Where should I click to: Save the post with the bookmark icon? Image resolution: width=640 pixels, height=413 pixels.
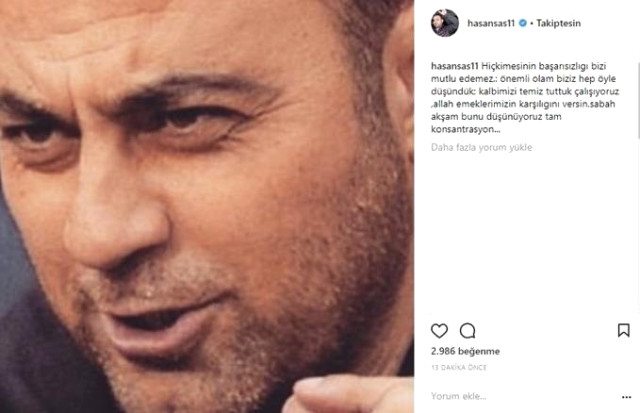coord(623,330)
